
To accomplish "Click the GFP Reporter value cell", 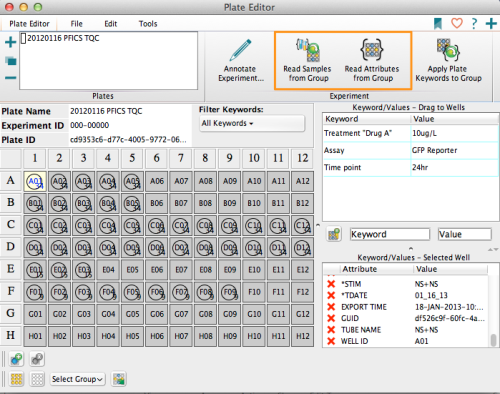I will click(454, 150).
